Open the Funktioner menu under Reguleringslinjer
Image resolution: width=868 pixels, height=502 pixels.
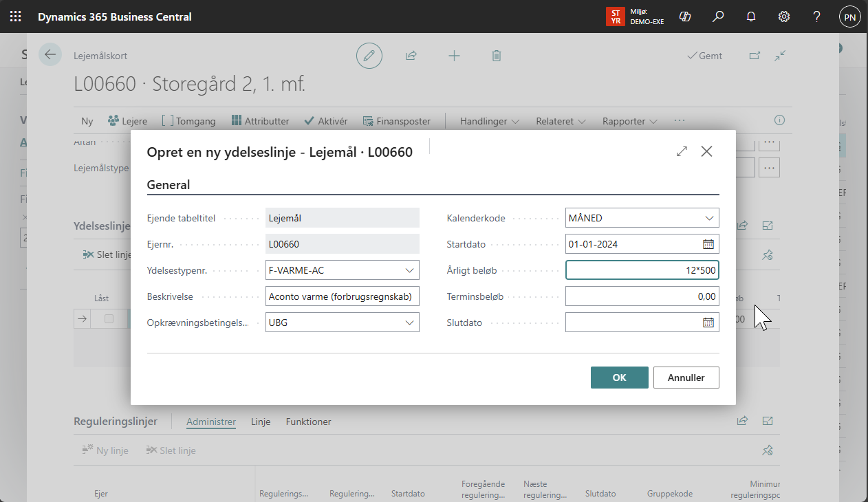(x=308, y=422)
